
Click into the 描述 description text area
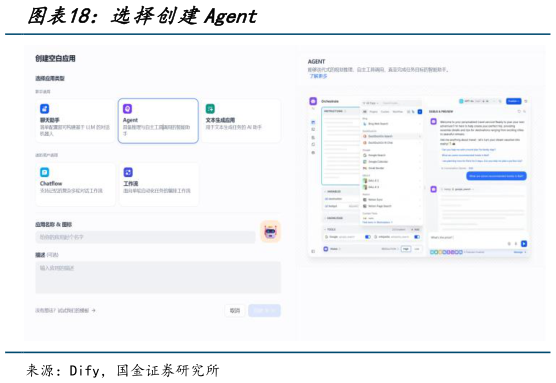[158, 277]
